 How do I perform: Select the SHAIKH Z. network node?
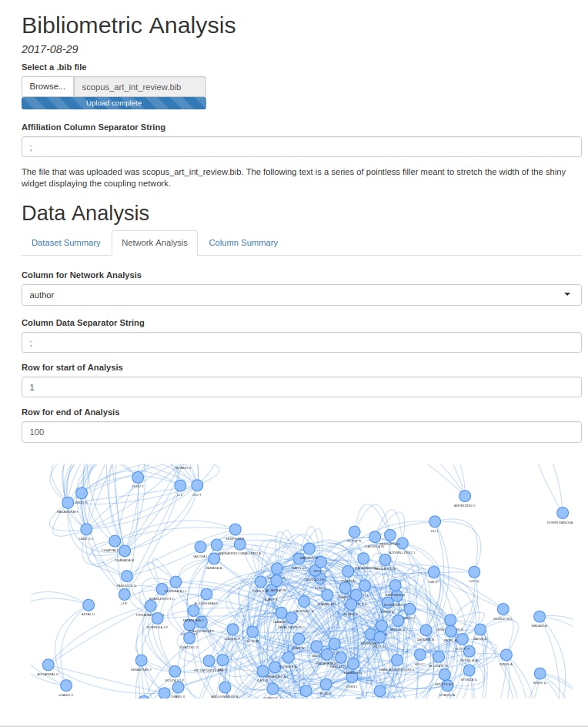pos(66,685)
